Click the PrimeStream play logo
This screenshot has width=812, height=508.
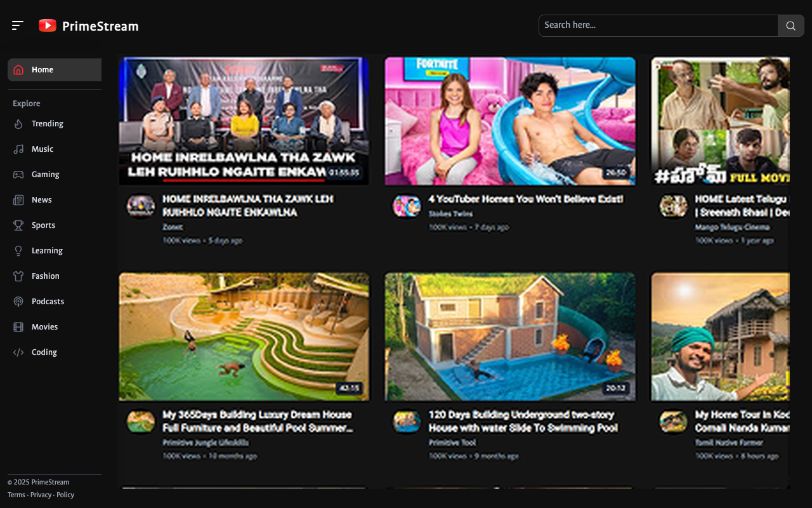click(48, 25)
